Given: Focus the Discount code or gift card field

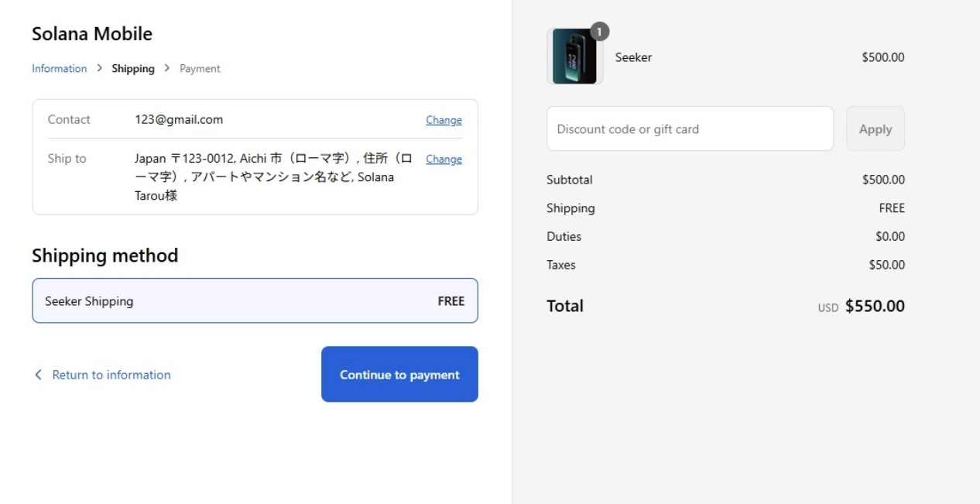Looking at the screenshot, I should click(x=690, y=129).
